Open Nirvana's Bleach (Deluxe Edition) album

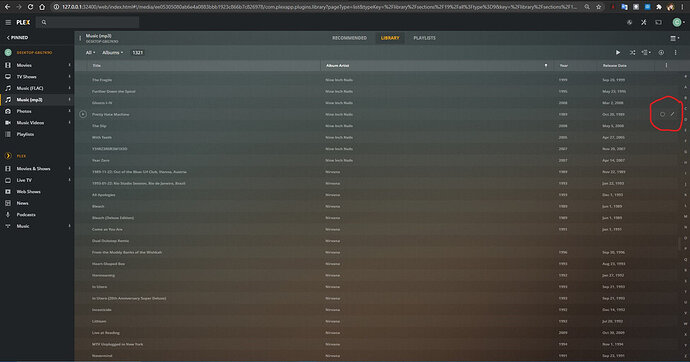pyautogui.click(x=113, y=218)
